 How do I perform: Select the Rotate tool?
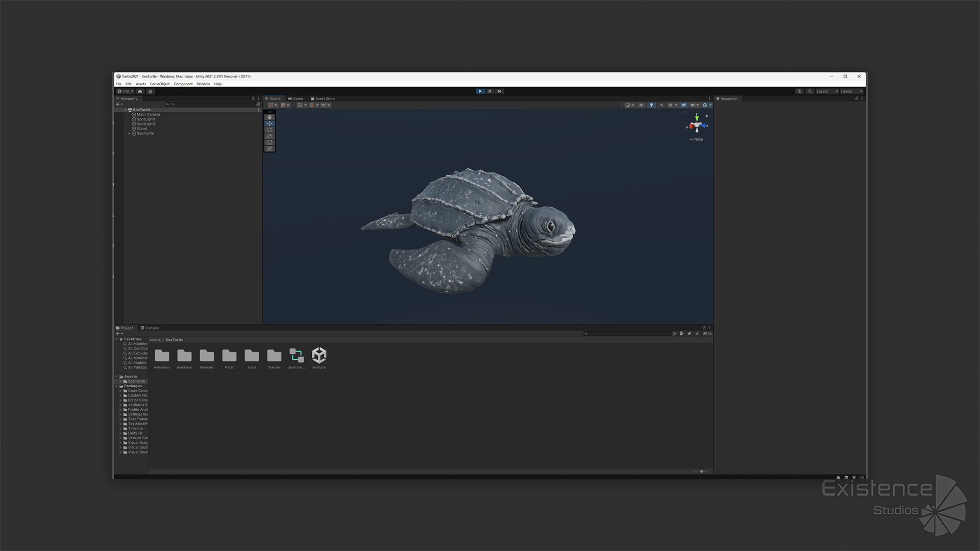pyautogui.click(x=269, y=130)
